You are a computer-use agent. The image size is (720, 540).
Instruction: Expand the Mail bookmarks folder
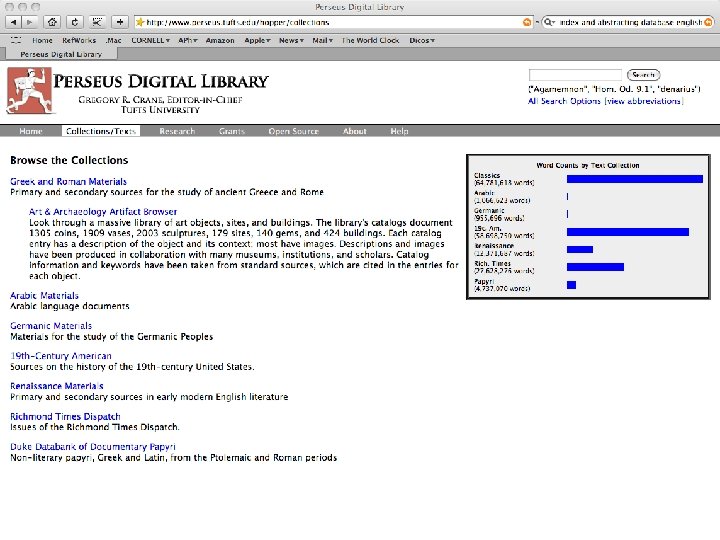coord(322,40)
